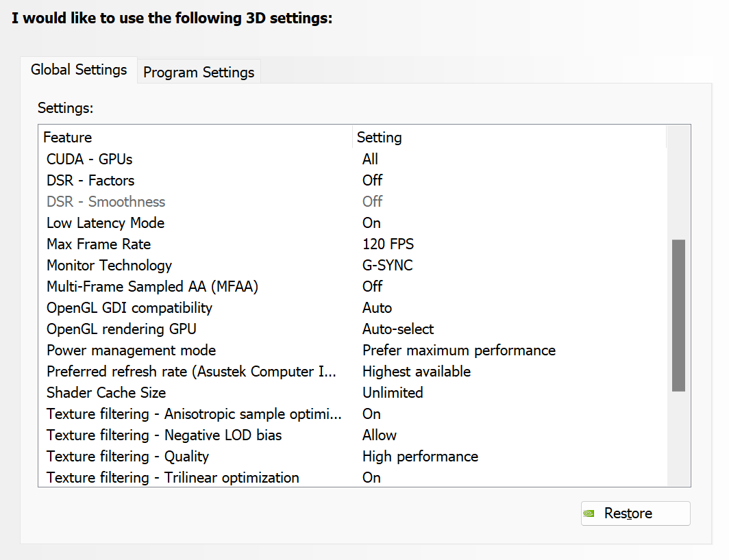Toggle Multi-Frame Sampled AA Off value
729x560 pixels.
372,287
